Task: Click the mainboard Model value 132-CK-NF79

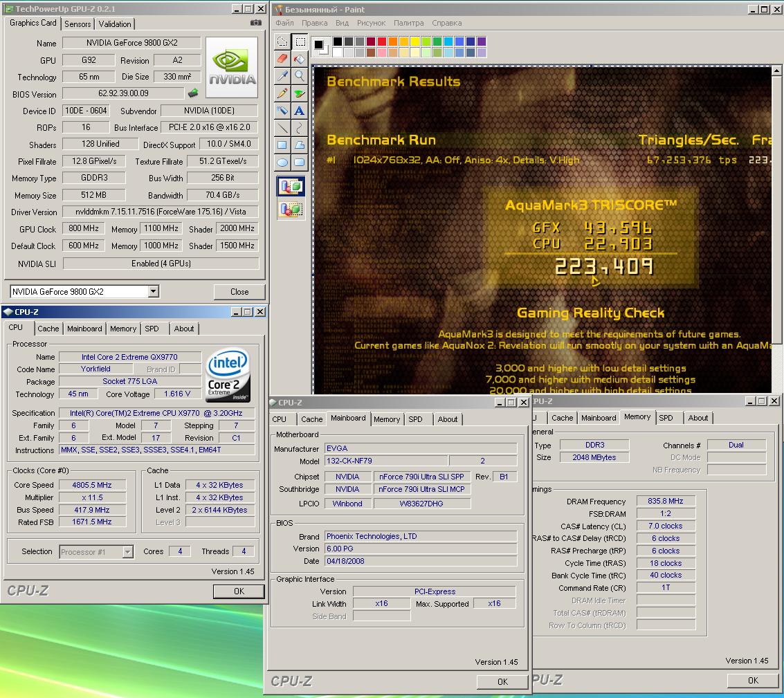Action: (386, 461)
